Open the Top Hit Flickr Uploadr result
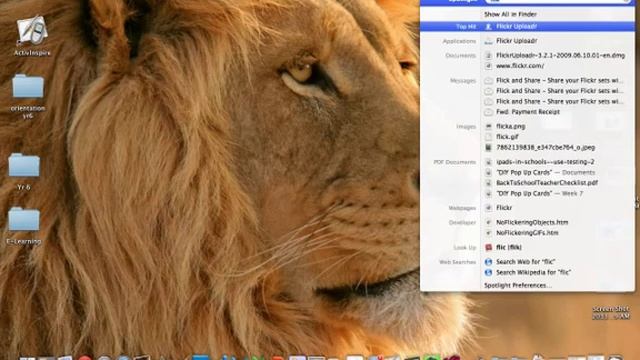Image resolution: width=640 pixels, height=360 pixels. point(527,27)
